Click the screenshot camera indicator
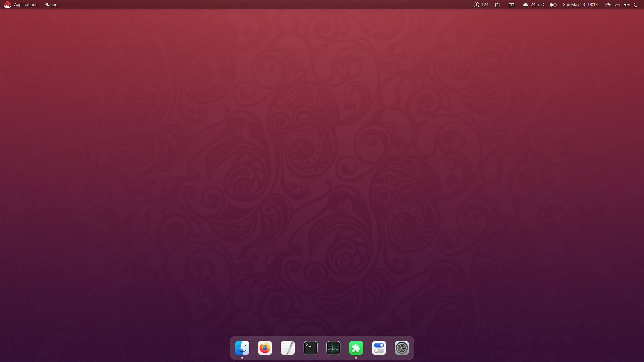This screenshot has height=362, width=644. [512, 5]
